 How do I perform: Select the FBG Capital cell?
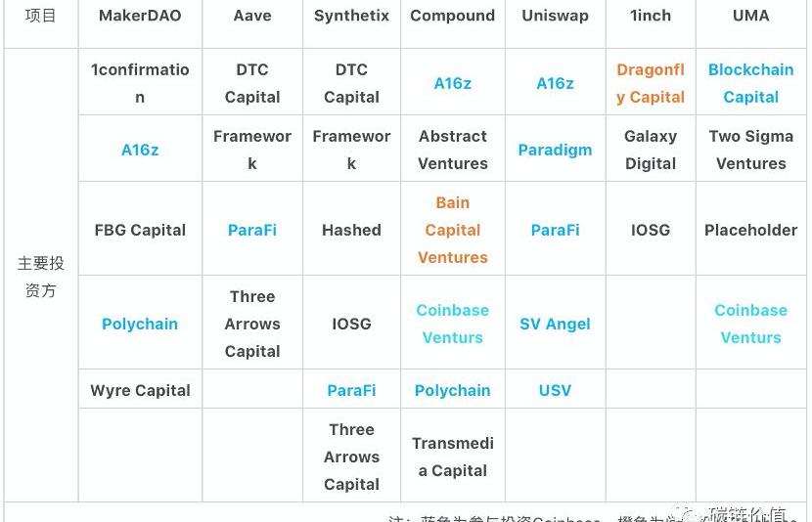click(140, 230)
